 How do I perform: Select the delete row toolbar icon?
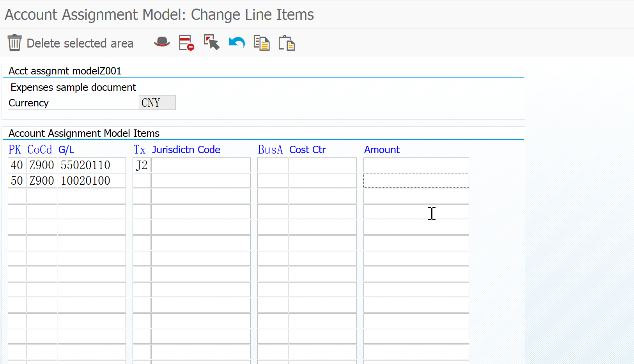point(186,42)
